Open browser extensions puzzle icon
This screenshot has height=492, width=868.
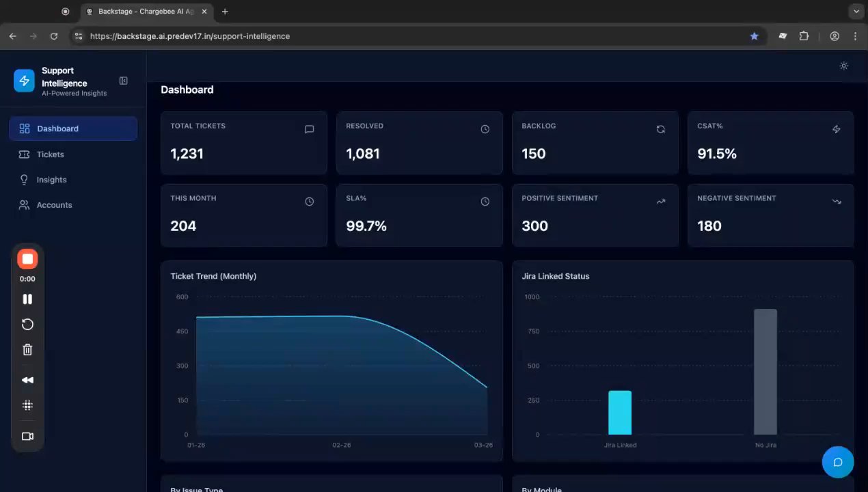click(804, 36)
